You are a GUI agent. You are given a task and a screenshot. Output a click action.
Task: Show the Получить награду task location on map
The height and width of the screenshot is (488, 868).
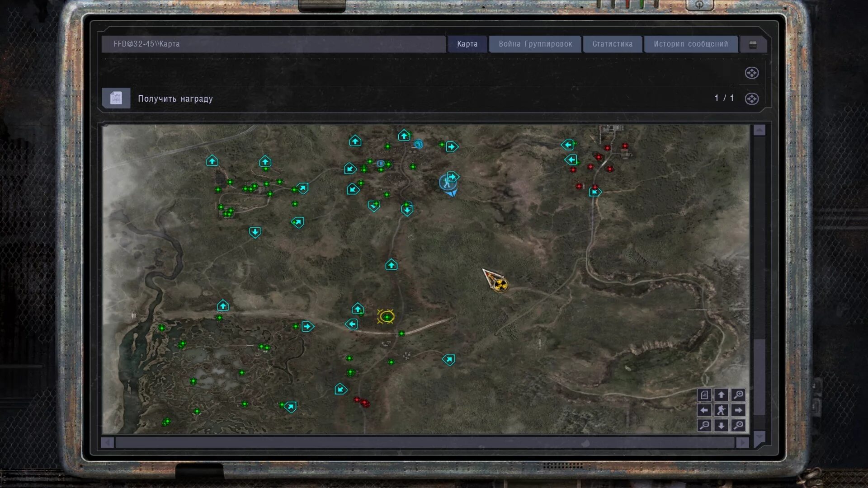coord(751,99)
